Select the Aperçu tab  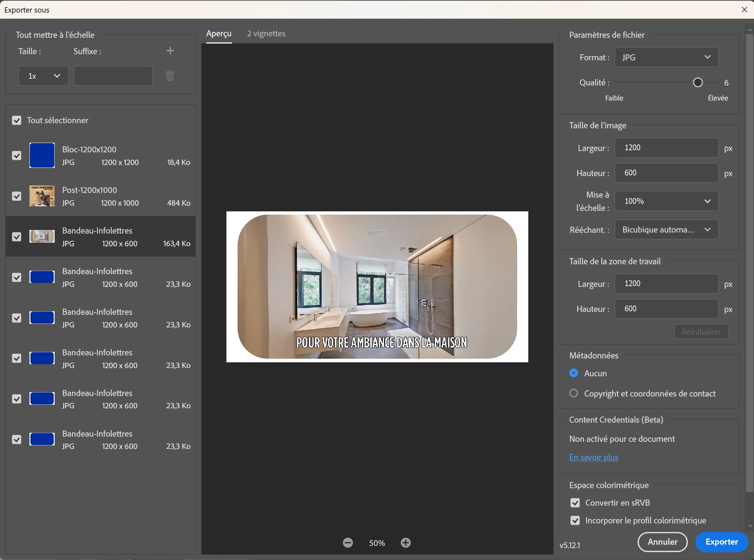pyautogui.click(x=219, y=33)
